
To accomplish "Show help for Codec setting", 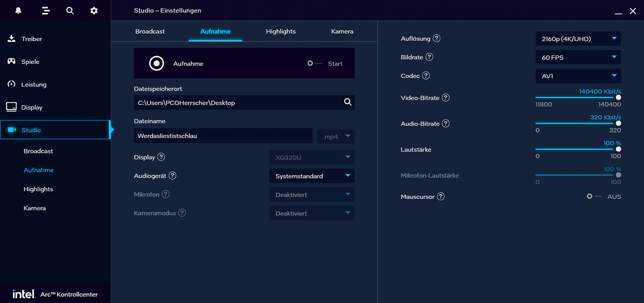I will [426, 75].
